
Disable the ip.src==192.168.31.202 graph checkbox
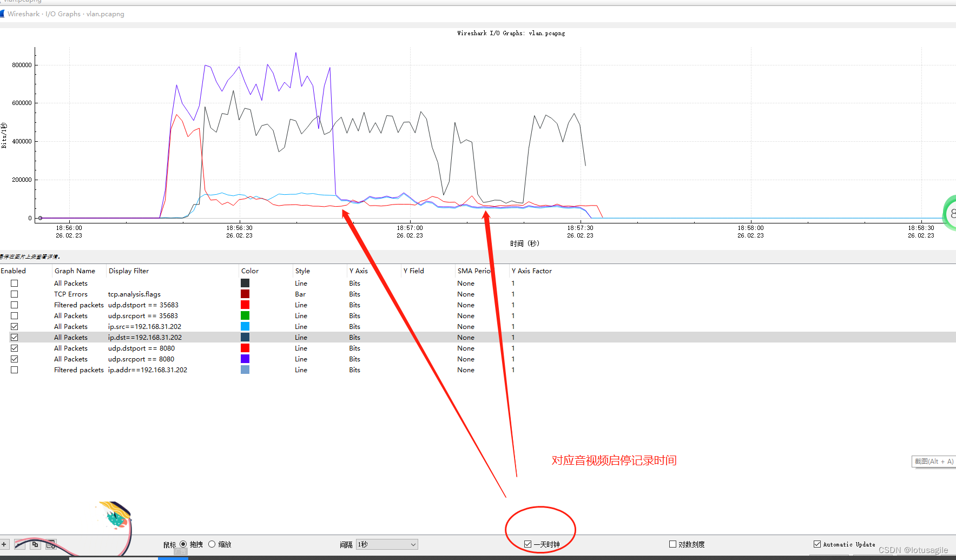[x=15, y=326]
